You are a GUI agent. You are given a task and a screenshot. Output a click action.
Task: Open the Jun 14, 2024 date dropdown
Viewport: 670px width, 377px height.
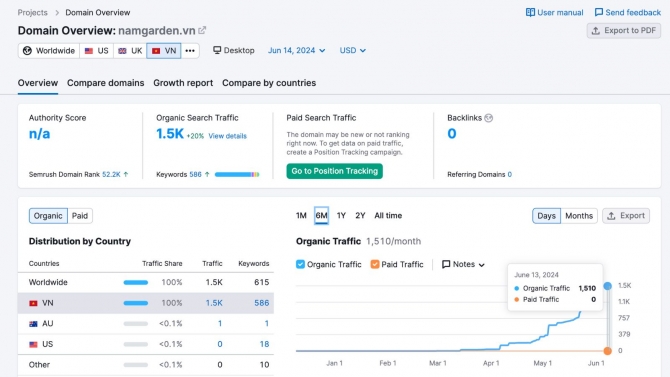point(297,50)
